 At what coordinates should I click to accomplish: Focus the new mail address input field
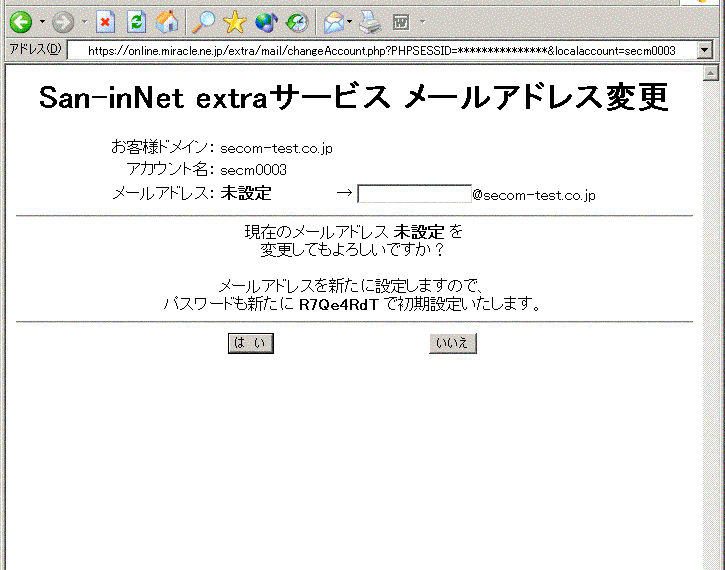point(414,194)
